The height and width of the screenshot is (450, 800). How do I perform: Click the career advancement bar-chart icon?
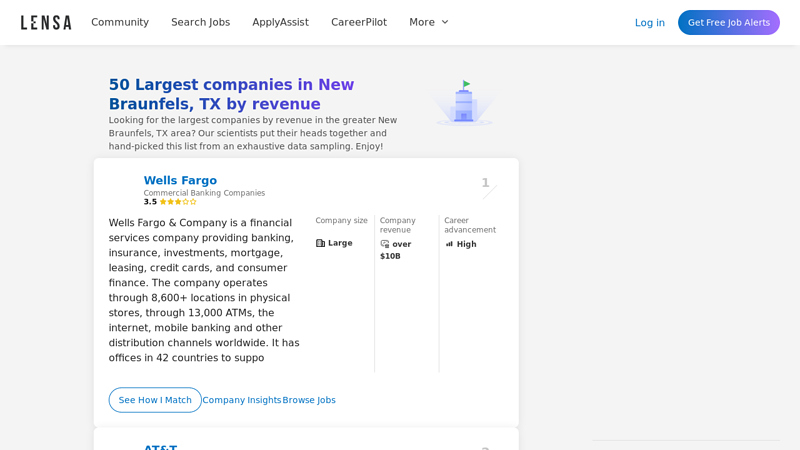(449, 244)
